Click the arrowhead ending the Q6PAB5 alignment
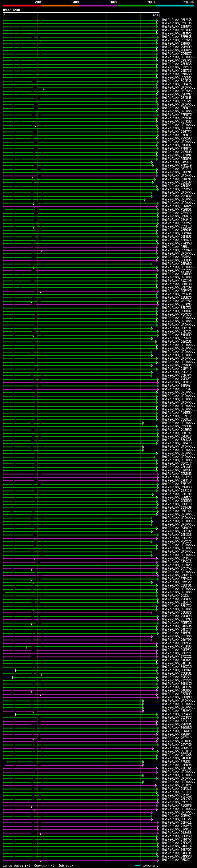This screenshot has width=197, height=868. 152,264
